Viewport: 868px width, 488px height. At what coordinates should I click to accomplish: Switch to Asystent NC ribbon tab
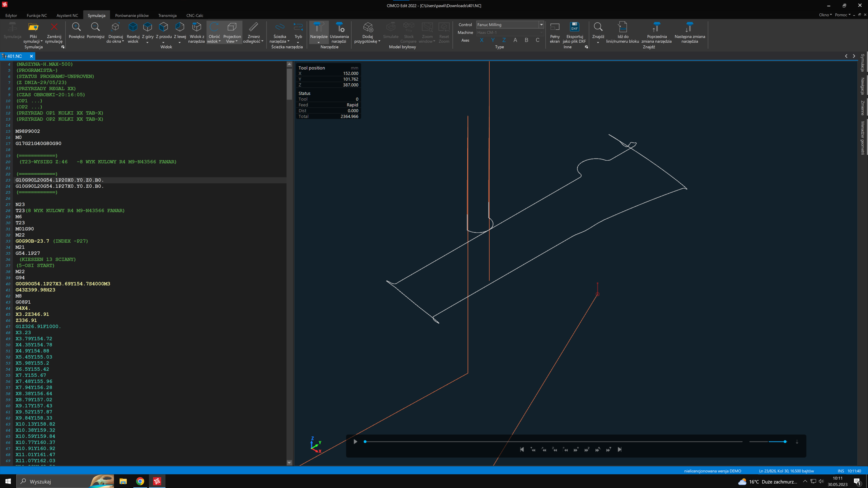pos(67,16)
